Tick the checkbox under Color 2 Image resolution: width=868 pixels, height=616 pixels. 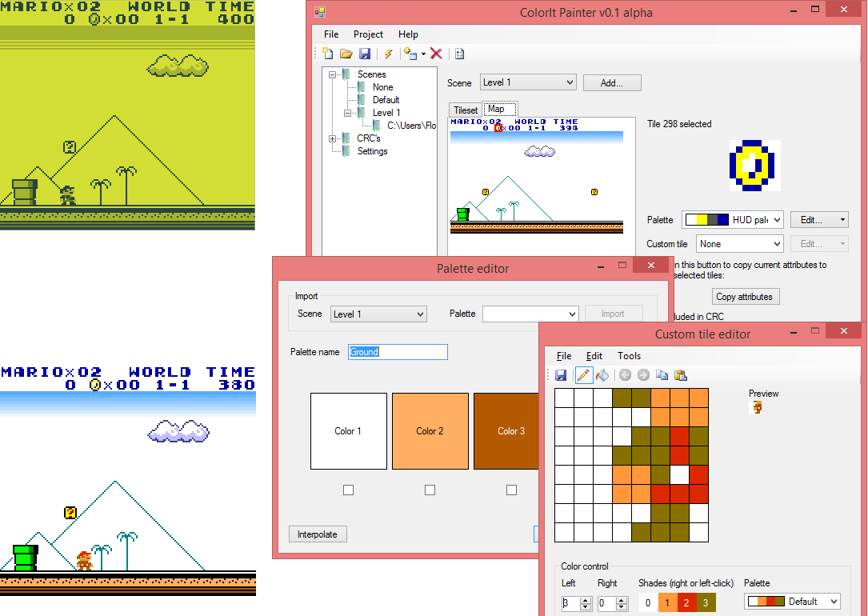(x=430, y=490)
